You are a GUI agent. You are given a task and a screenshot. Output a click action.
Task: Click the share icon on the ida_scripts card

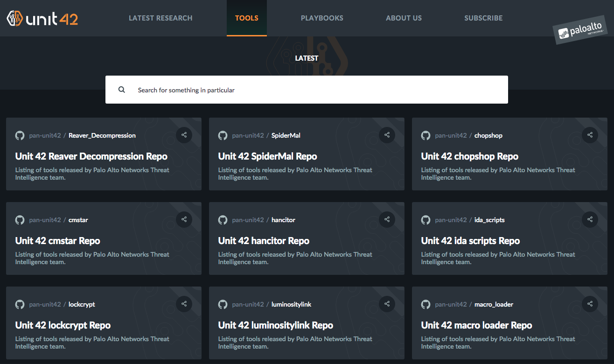pyautogui.click(x=590, y=219)
